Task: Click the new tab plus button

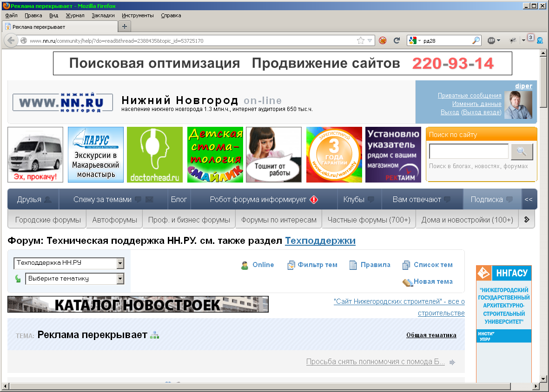Action: tap(124, 26)
